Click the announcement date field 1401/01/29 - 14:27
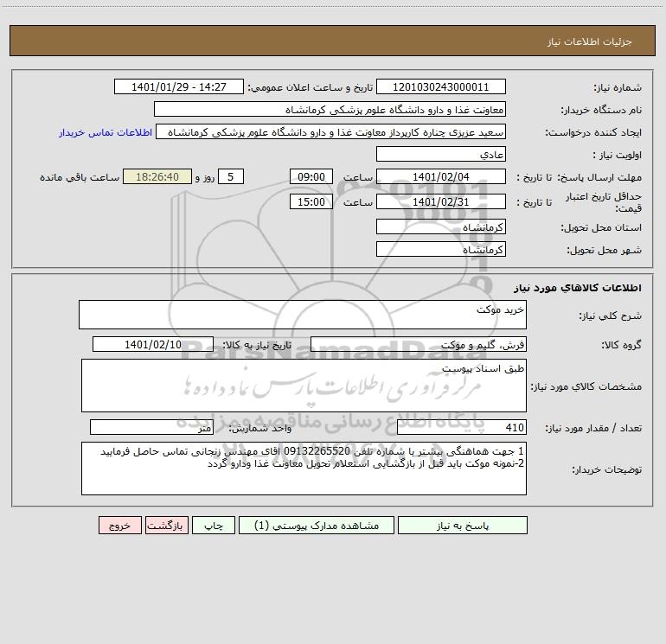 (179, 87)
